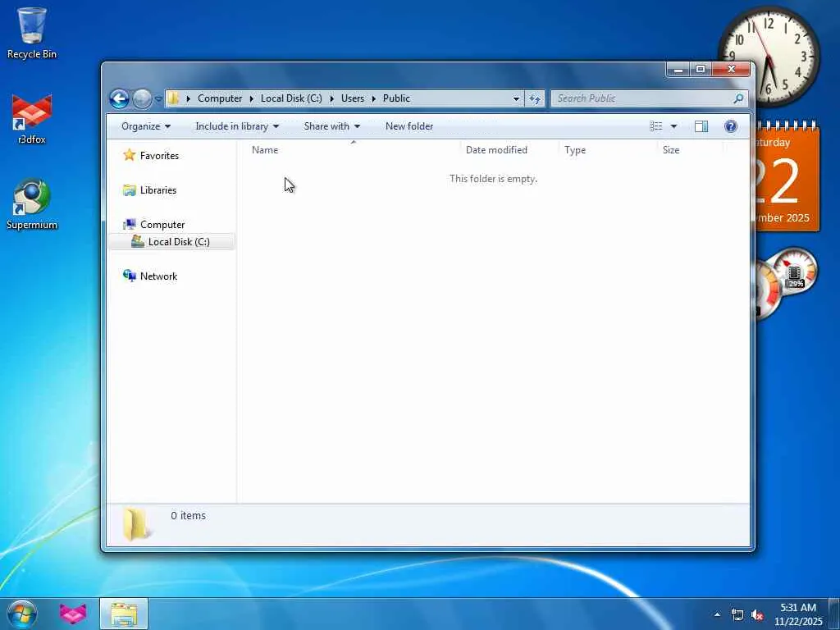The height and width of the screenshot is (630, 840).
Task: Open Libraries in navigation pane
Action: coord(158,190)
